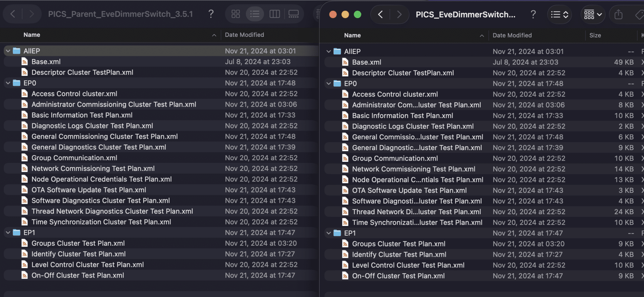644x297 pixels.
Task: Switch left window to list view
Action: (x=255, y=14)
